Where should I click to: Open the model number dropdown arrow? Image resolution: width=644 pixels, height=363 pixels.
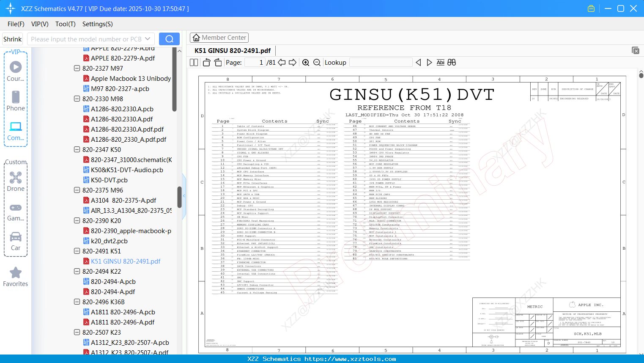[148, 39]
